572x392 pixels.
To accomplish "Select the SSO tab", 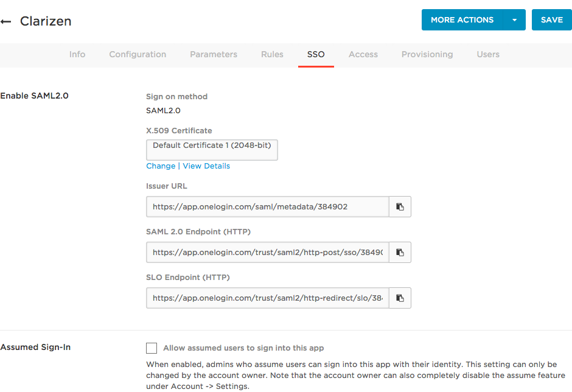I will pyautogui.click(x=316, y=54).
